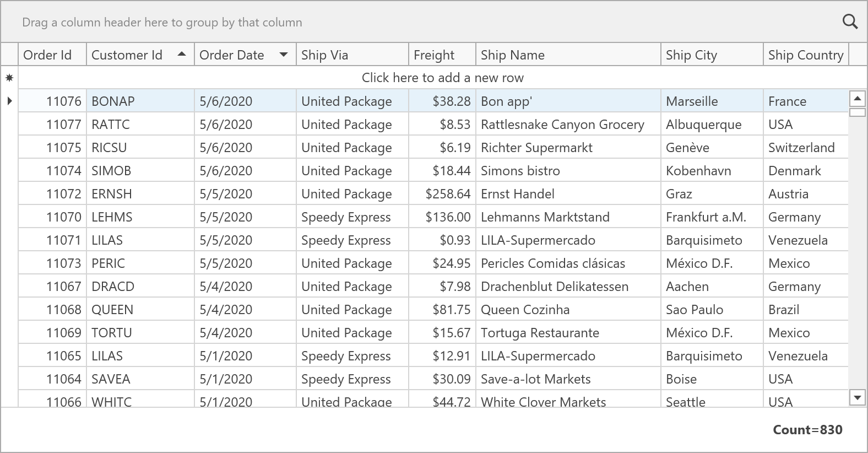Viewport: 868px width, 453px height.
Task: Click the new row asterisk indicator
Action: [x=9, y=78]
